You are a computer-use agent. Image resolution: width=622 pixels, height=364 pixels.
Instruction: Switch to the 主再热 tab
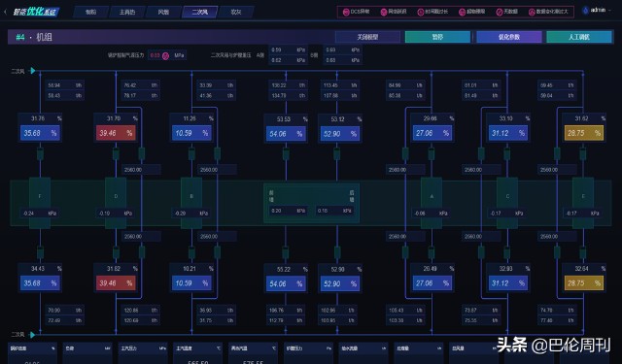127,12
